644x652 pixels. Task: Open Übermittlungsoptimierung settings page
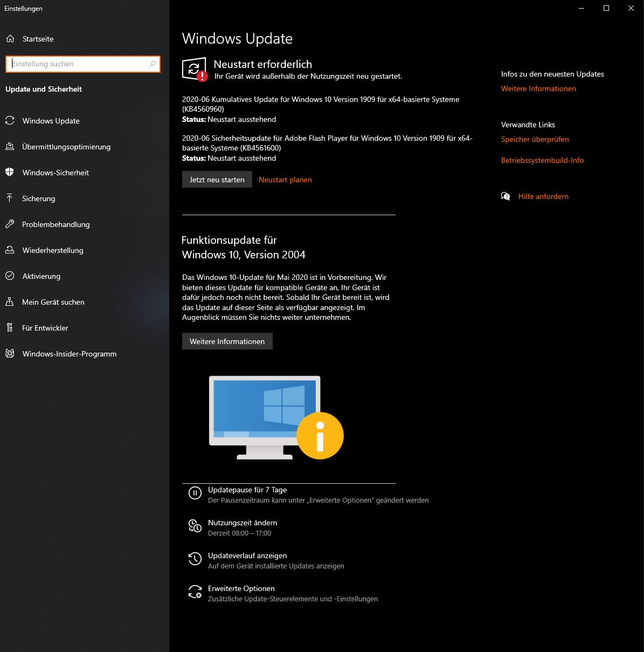[x=66, y=147]
